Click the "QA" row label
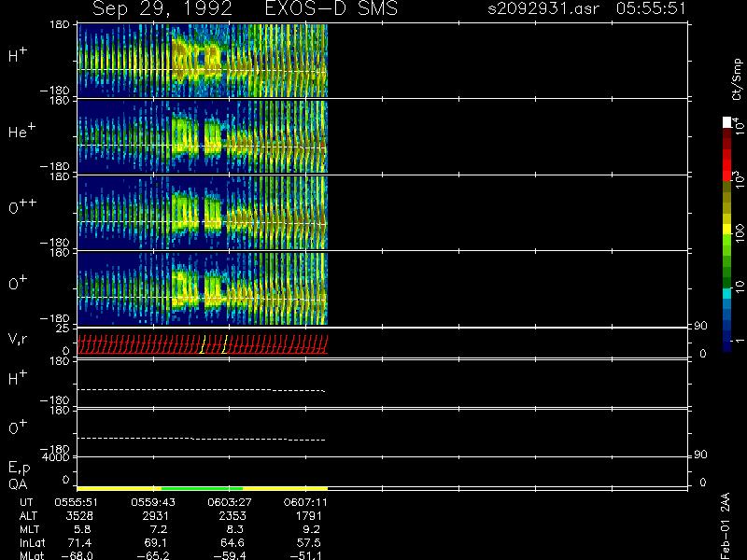 [18, 484]
